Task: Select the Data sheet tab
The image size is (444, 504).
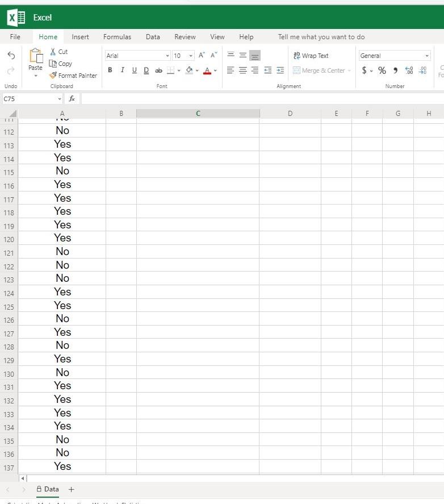Action: [48, 489]
